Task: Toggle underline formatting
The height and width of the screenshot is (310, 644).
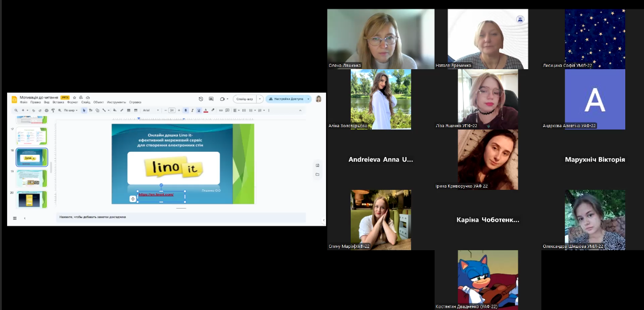Action: 199,110
